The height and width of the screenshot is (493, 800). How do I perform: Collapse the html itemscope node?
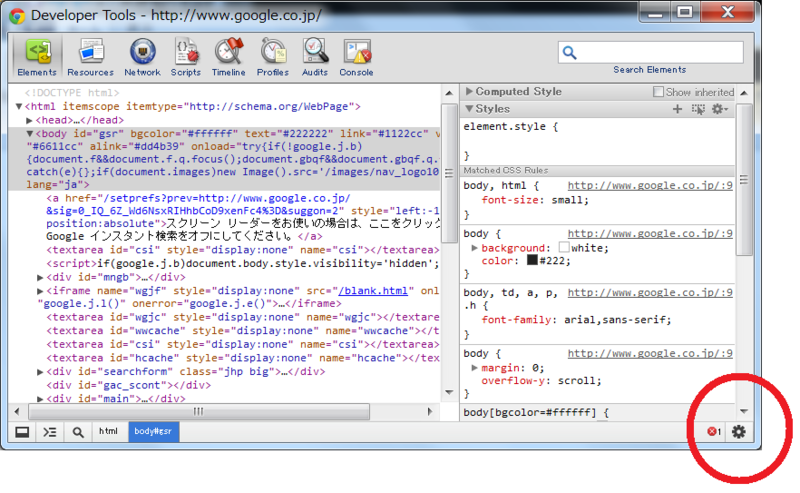coord(19,107)
